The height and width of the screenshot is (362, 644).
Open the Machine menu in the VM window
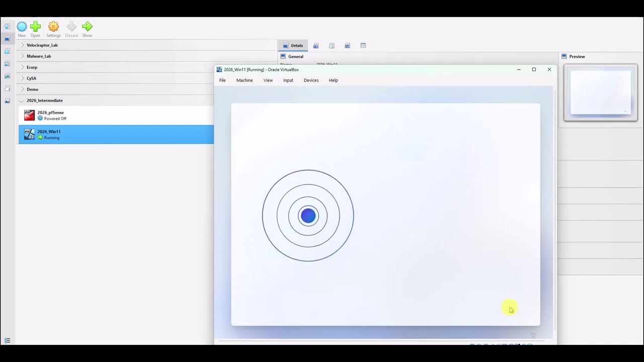245,80
